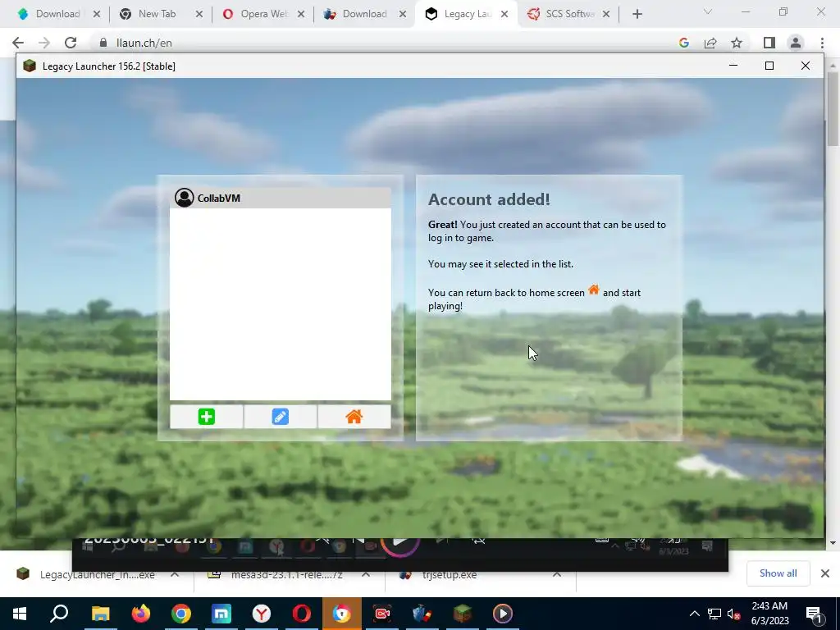Bookmark this page with the star icon
This screenshot has width=840, height=630.
(737, 43)
